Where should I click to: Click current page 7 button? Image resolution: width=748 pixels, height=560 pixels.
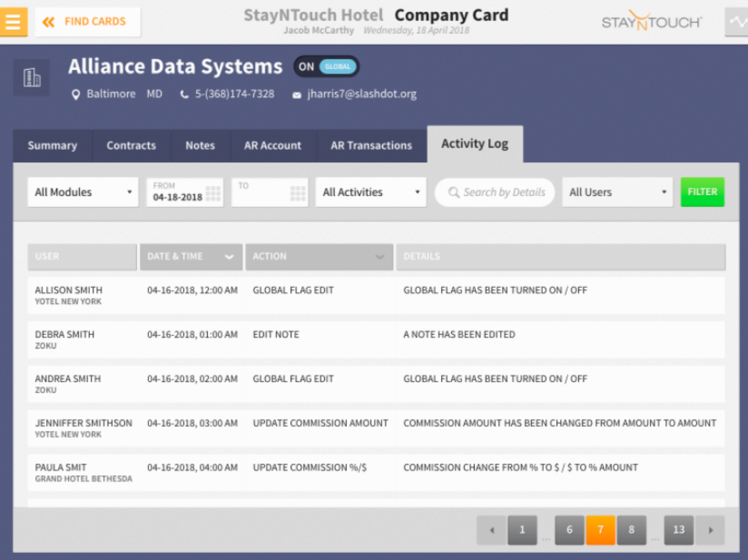(601, 530)
